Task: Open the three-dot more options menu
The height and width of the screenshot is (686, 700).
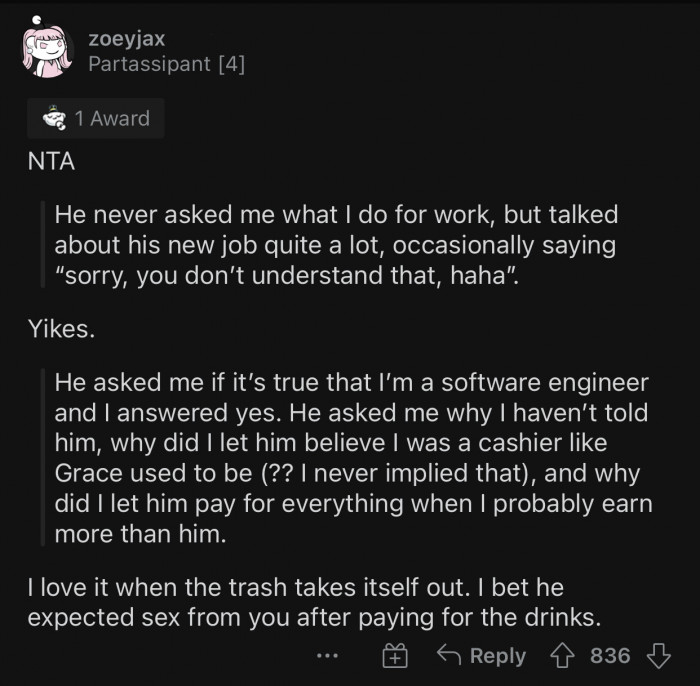Action: pos(327,656)
